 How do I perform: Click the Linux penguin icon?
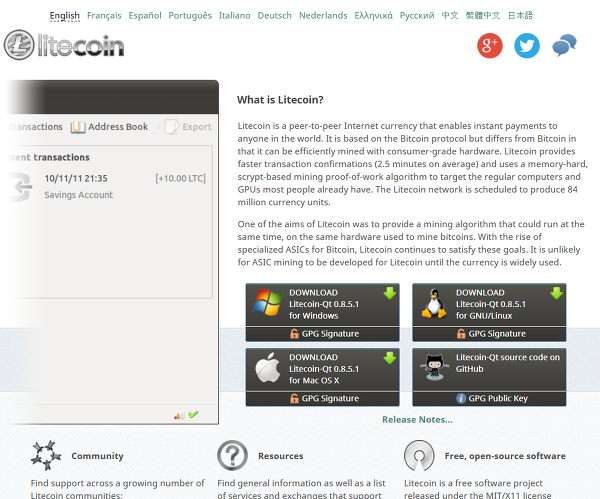tap(434, 303)
